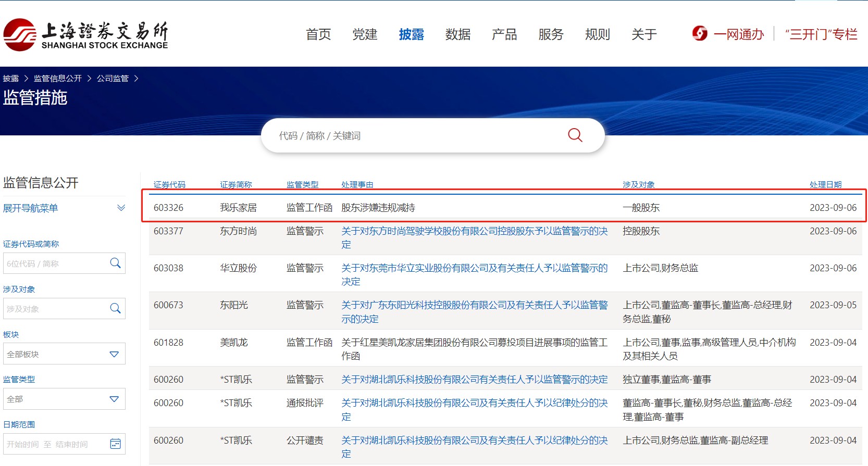
Task: Open the 凯乐科技 公开谴责 纪律处分 link
Action: 474,447
